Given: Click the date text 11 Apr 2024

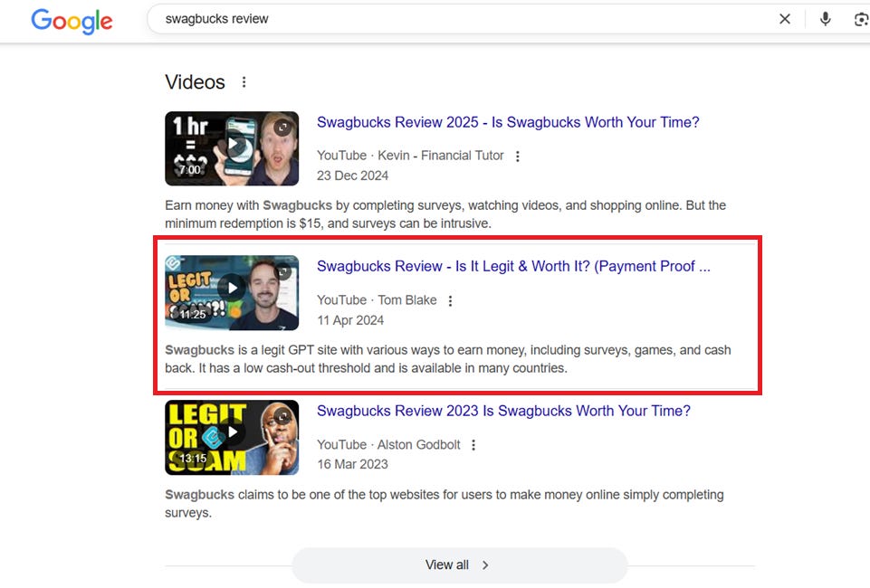Looking at the screenshot, I should [x=350, y=320].
